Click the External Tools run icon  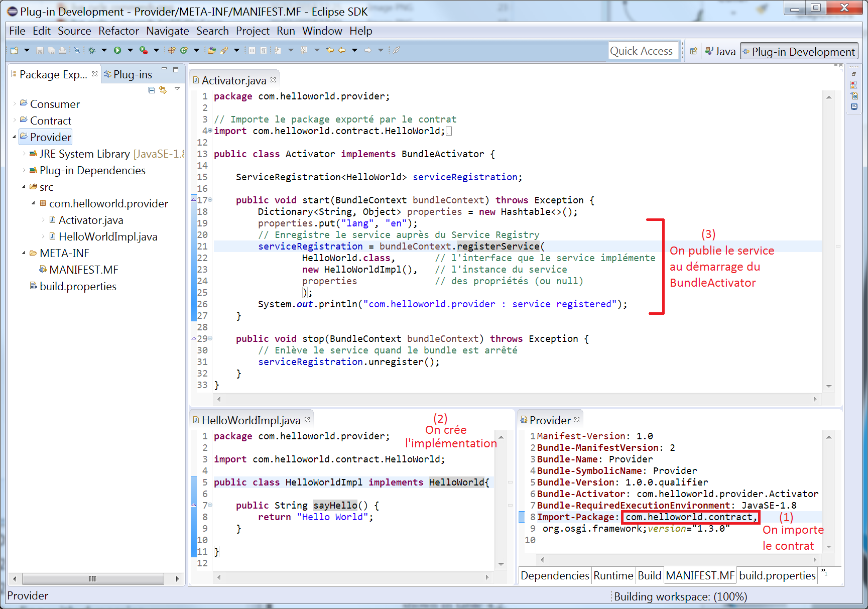(x=144, y=50)
